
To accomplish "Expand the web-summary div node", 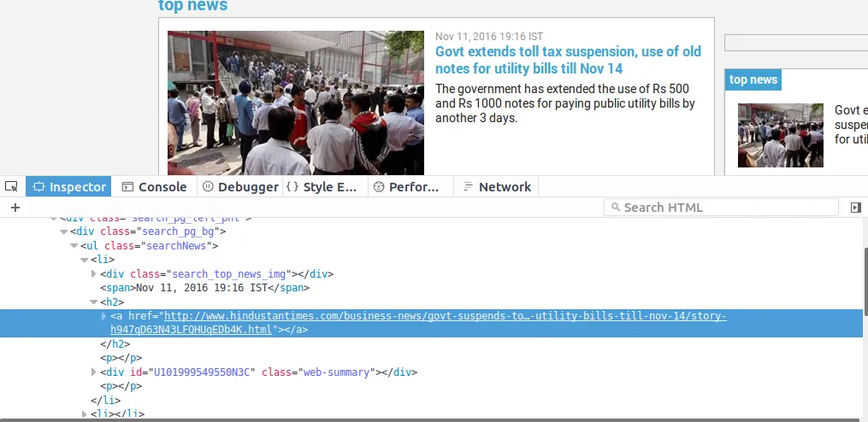I will pyautogui.click(x=93, y=372).
